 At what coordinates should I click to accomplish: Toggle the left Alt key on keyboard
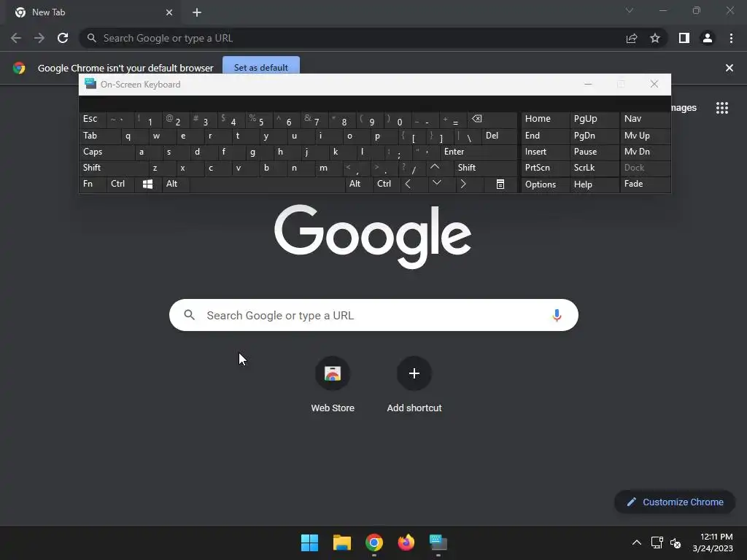(176, 184)
